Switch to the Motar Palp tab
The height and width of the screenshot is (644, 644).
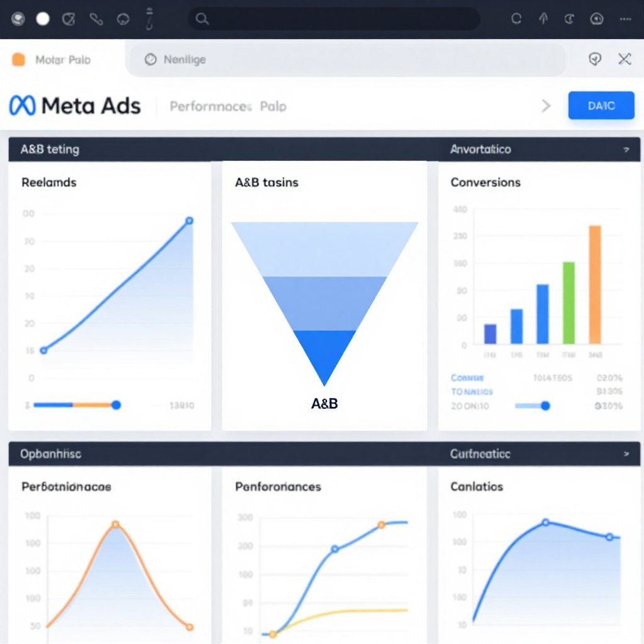click(x=62, y=60)
